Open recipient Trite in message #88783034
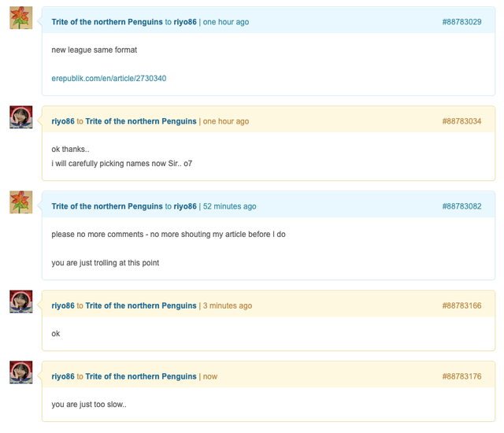The image size is (504, 433). tap(141, 121)
